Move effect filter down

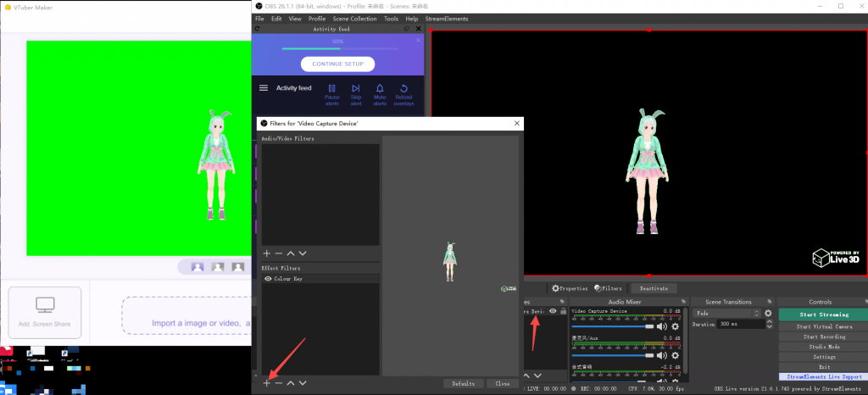[x=303, y=383]
